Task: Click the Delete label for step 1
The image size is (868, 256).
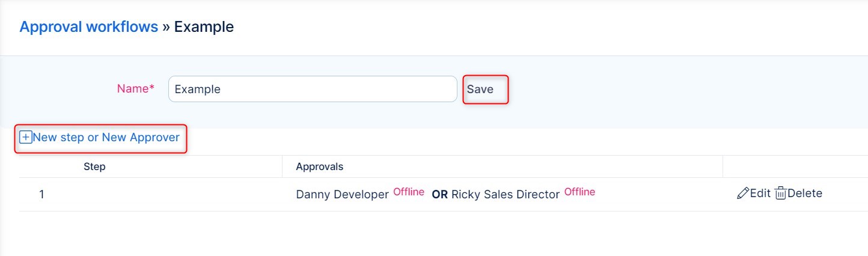Action: coord(805,194)
